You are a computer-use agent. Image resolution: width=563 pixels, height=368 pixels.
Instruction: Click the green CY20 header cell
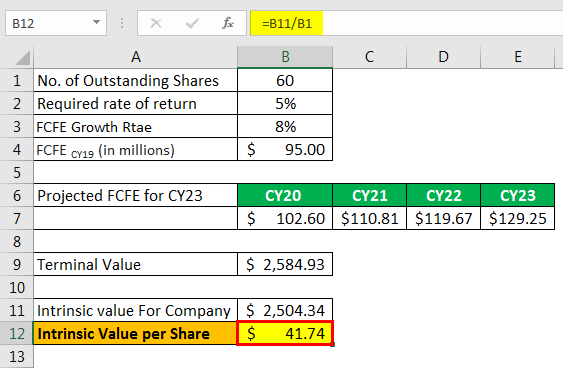[x=285, y=195]
